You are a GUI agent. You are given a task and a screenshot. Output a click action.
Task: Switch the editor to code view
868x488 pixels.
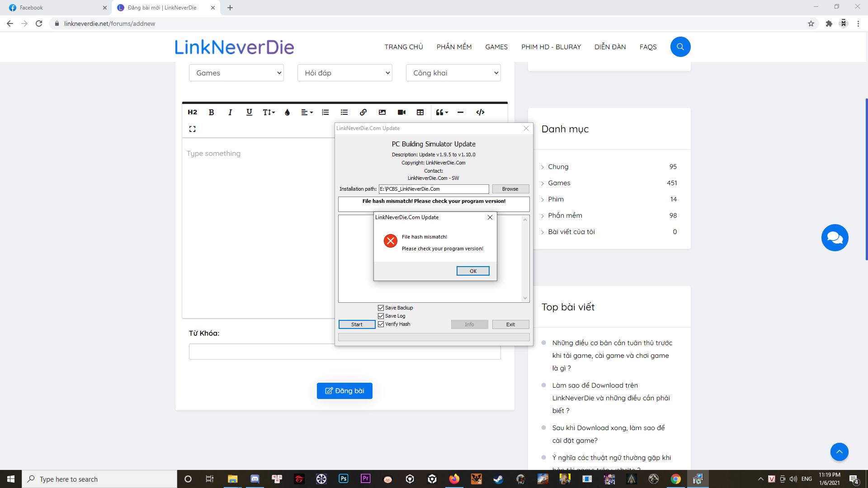(x=480, y=112)
